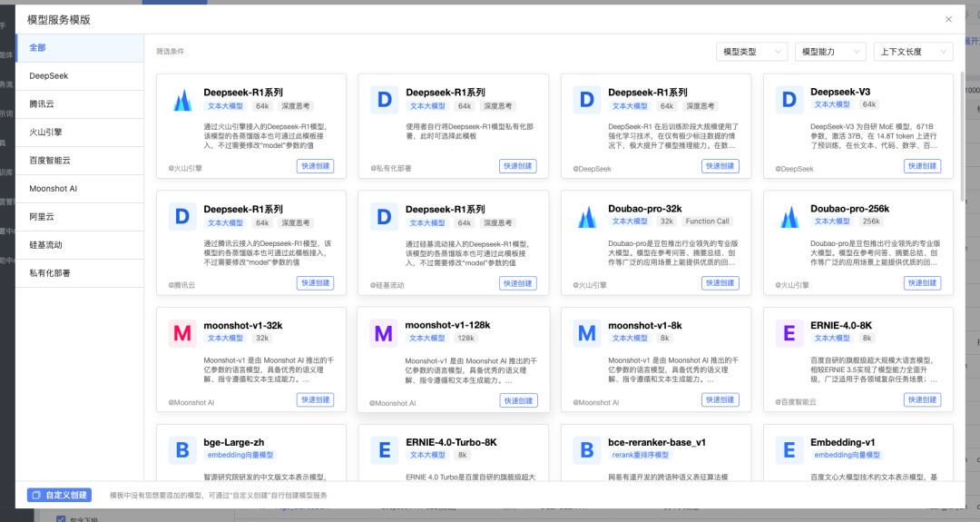Click the 32k tag on moonshot-v1-32k card
This screenshot has height=522, width=980.
coord(262,339)
